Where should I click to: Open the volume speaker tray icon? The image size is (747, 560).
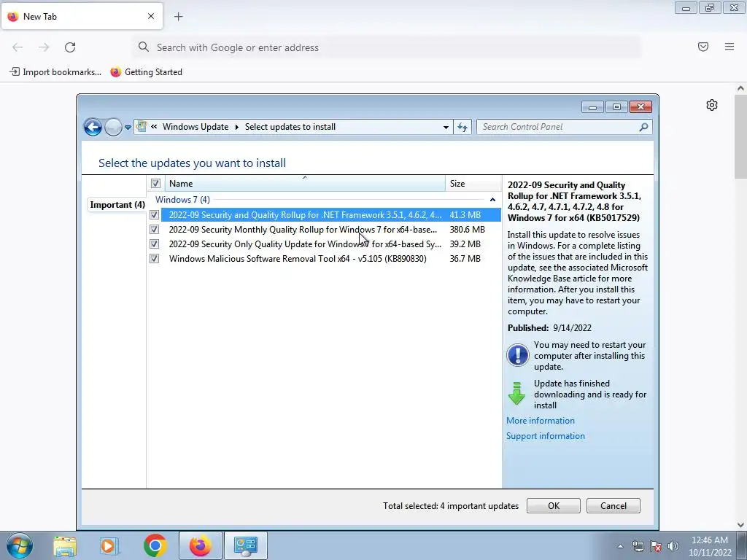coord(673,546)
